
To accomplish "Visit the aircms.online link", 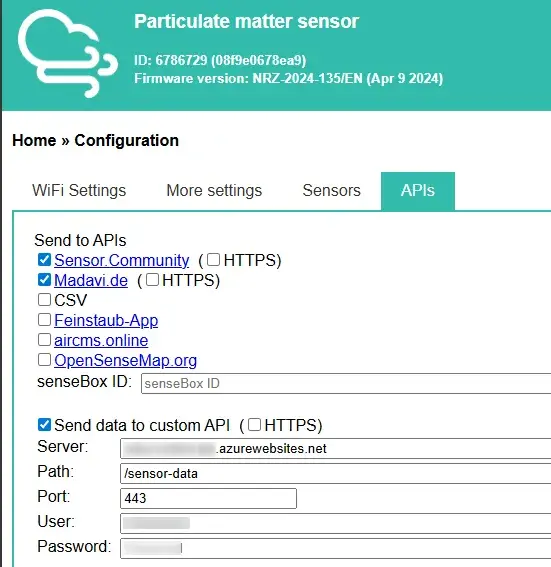I will tap(101, 340).
